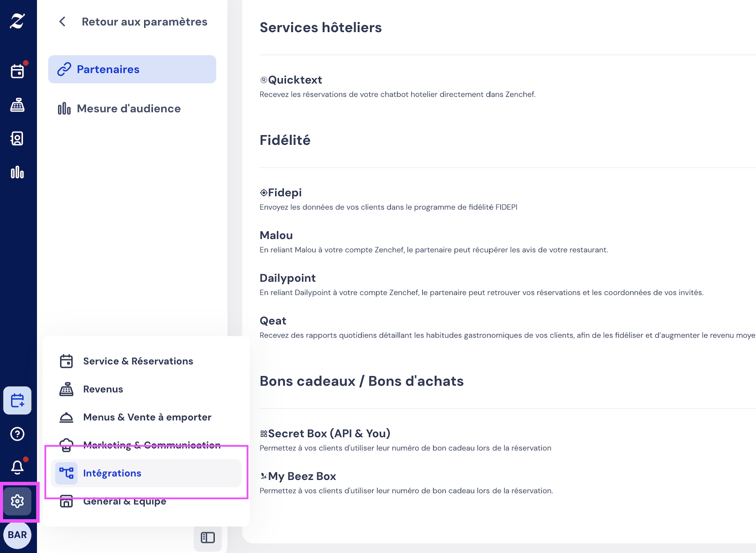Open the BAR account avatar

[x=17, y=535]
